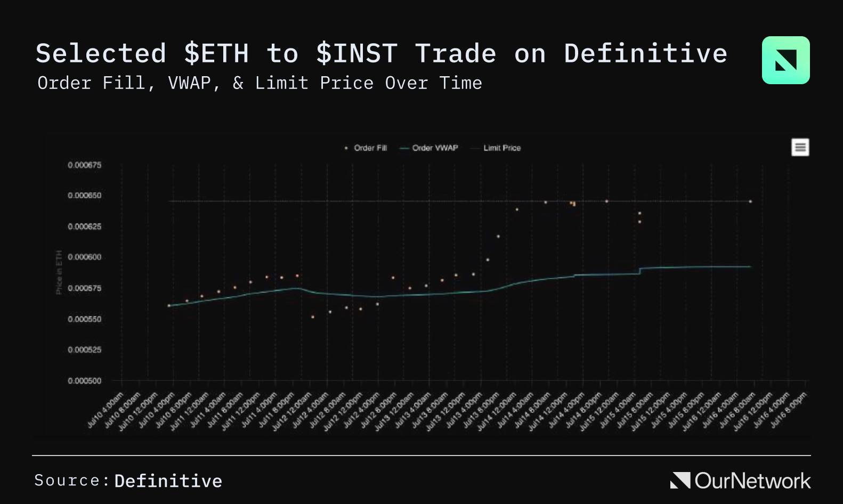Click the 'Jul15 12:00am' x-axis label

[x=600, y=411]
